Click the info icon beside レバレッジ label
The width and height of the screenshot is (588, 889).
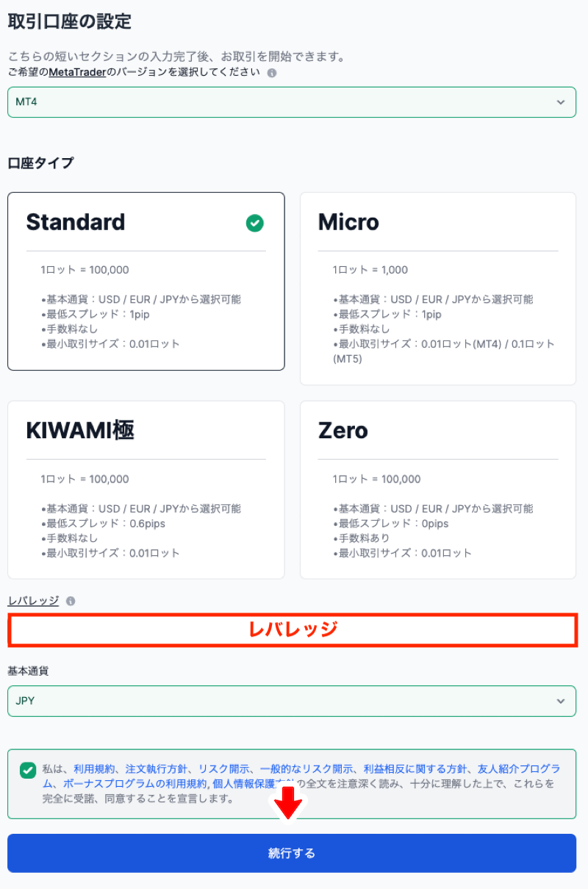tap(71, 601)
